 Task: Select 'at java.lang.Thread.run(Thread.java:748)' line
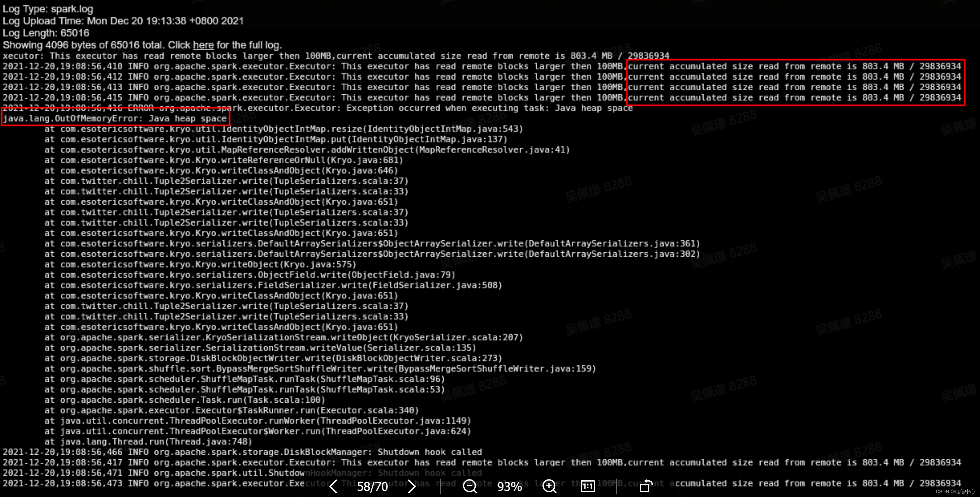coord(148,441)
